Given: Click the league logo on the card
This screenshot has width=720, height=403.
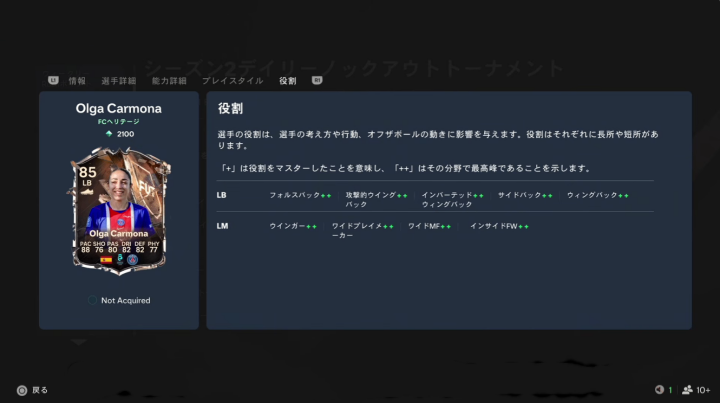Looking at the screenshot, I should point(120,259).
